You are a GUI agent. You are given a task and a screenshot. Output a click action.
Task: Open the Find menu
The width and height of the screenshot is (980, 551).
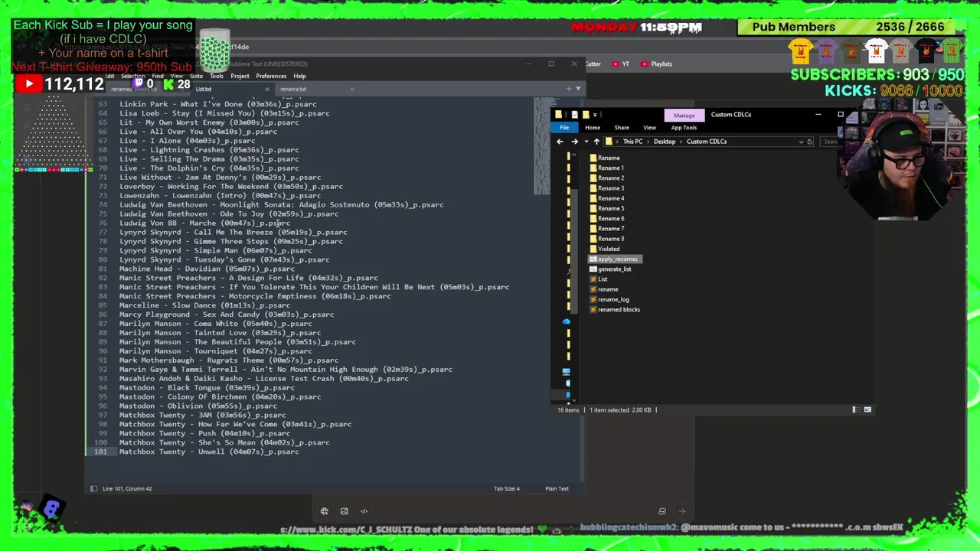158,76
